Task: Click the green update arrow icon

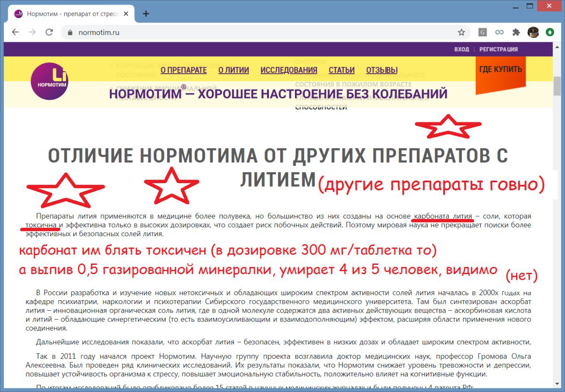Action: 550,32
